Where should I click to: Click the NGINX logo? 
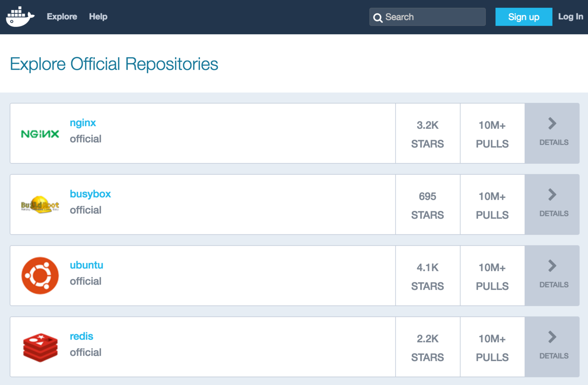tap(40, 134)
